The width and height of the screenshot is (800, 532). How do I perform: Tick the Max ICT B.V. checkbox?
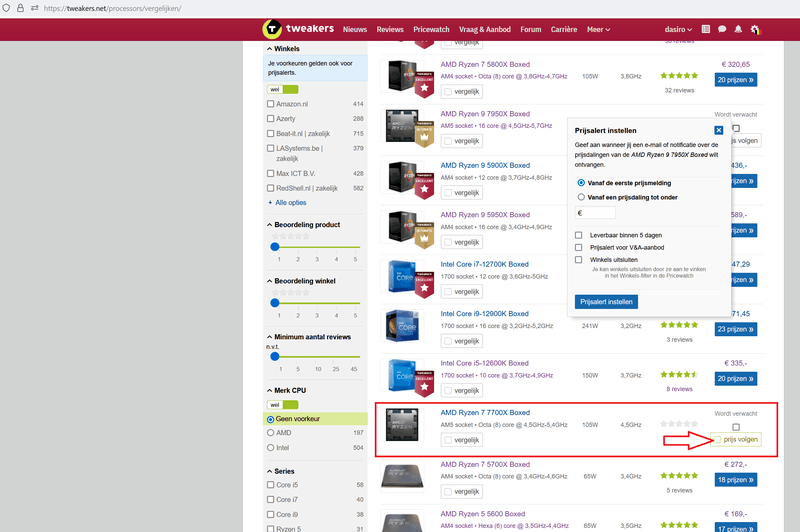point(270,173)
